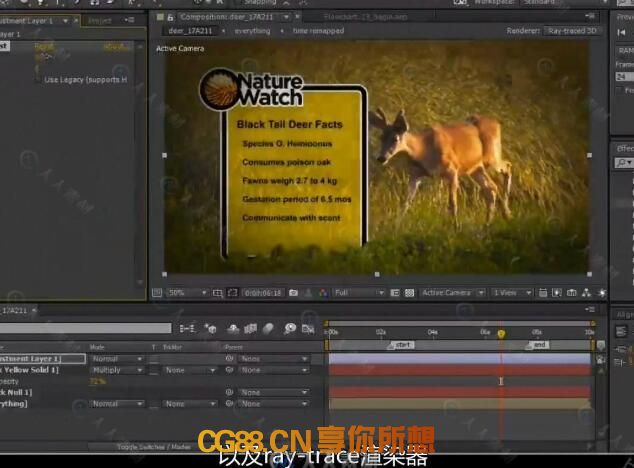Click the Adjustment Layer 1 parent pick whip
Viewport: 634px width, 468px height.
[x=230, y=359]
